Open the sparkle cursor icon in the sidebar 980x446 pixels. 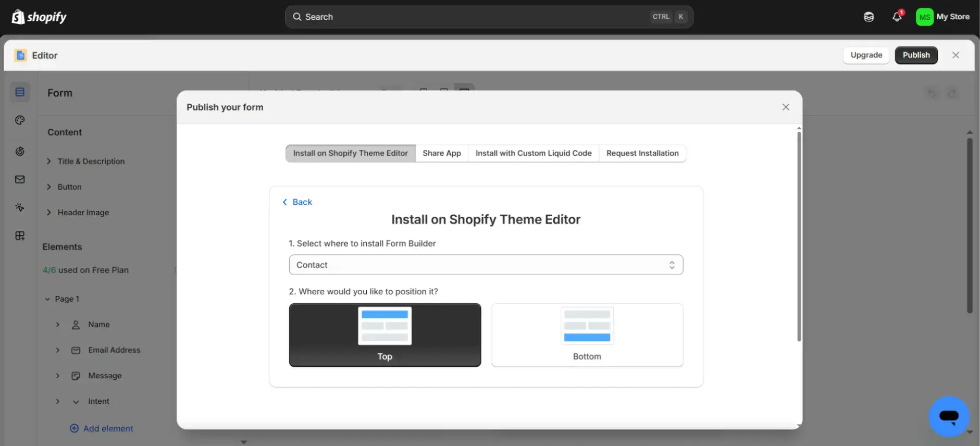click(20, 207)
